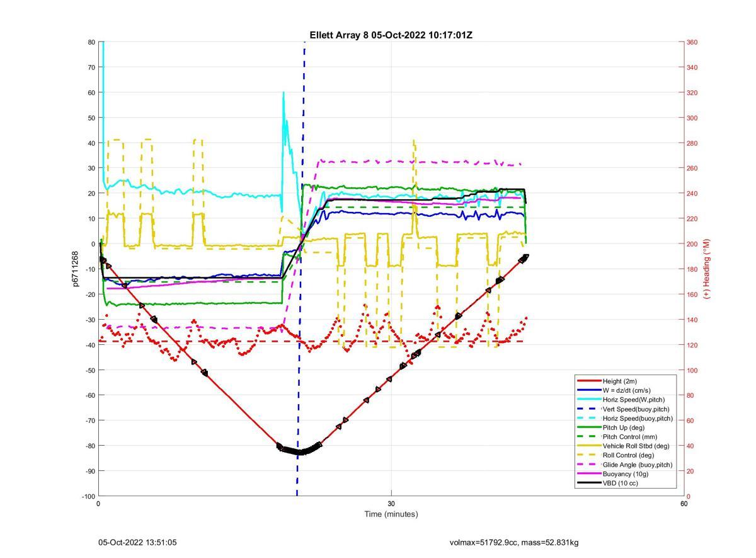Click the red "260" heading axis tick
756x558 pixels.
point(692,168)
